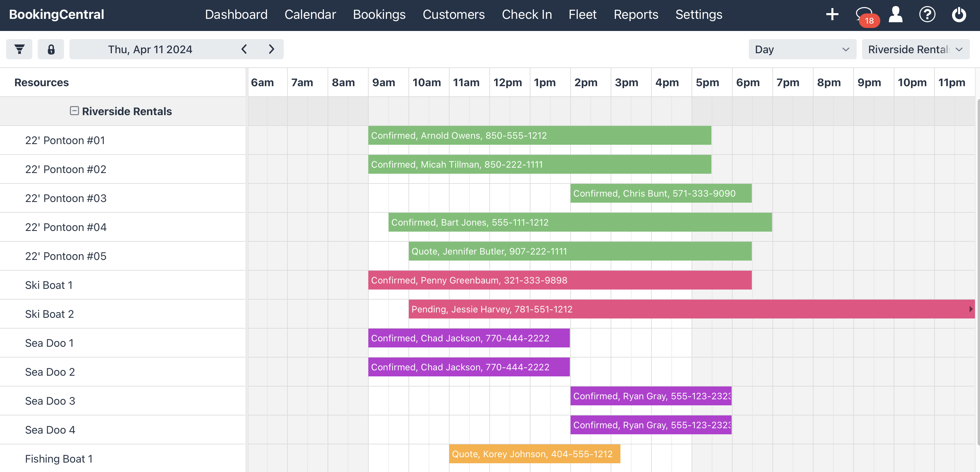Open the date picker showing Thu, Apr 11 2024
The height and width of the screenshot is (472, 980).
tap(150, 49)
